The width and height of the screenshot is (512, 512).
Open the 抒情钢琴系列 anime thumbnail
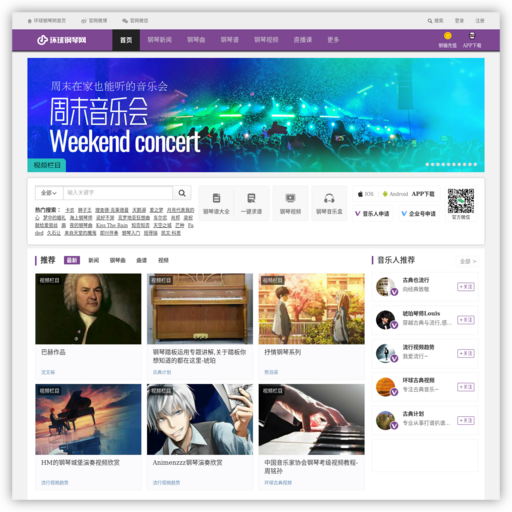(312, 309)
